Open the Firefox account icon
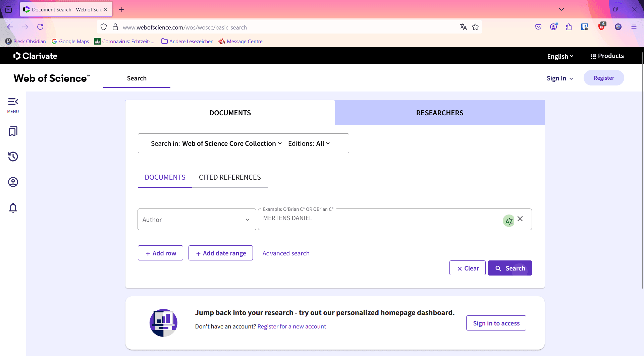The image size is (644, 362). pos(553,27)
